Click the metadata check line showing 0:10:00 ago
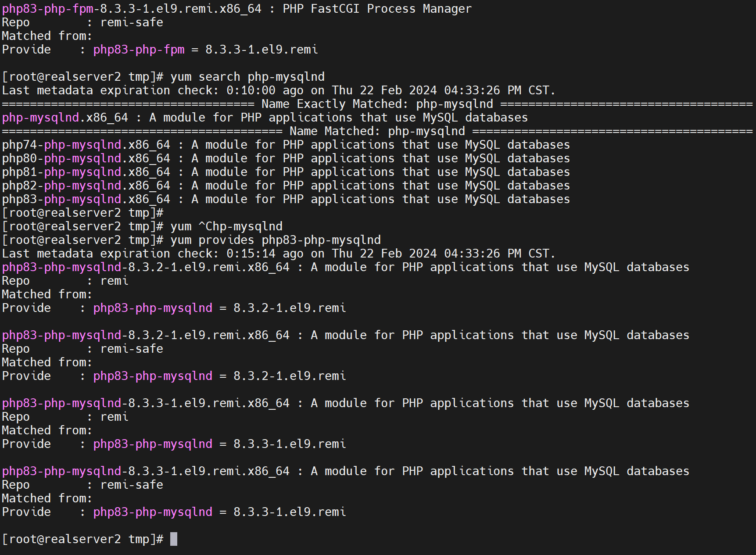Viewport: 756px width, 555px height. [x=278, y=90]
